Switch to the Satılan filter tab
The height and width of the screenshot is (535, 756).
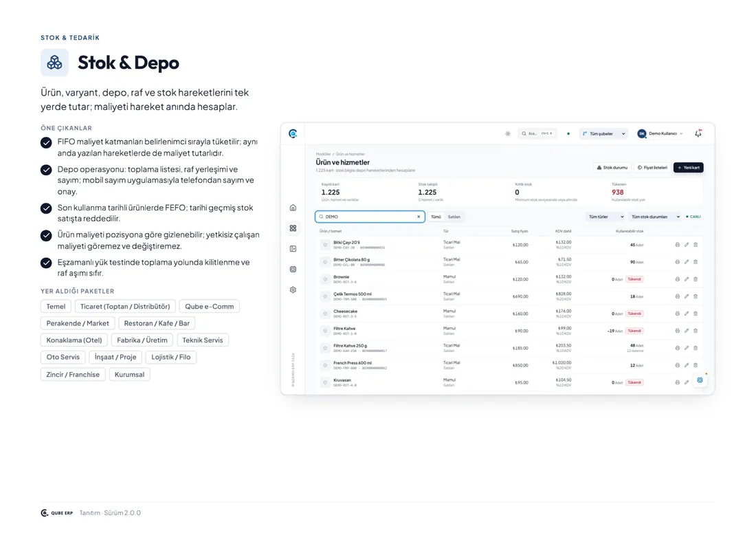[454, 217]
